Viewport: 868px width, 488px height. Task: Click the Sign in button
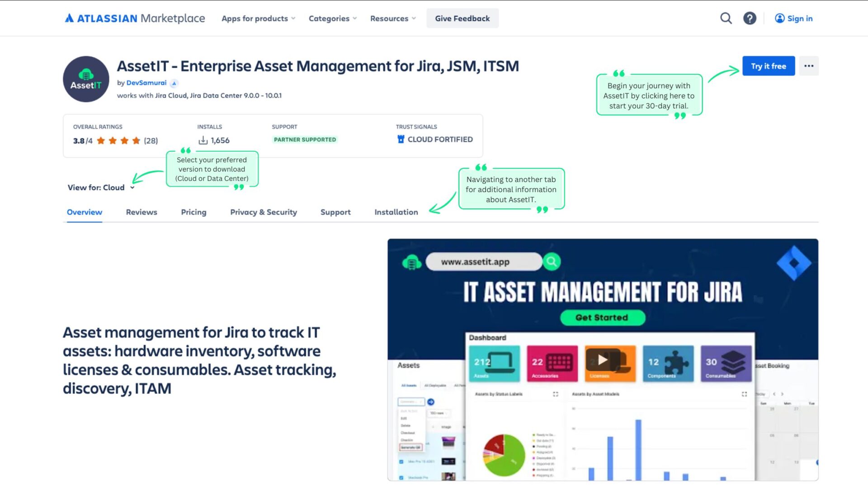tap(793, 18)
